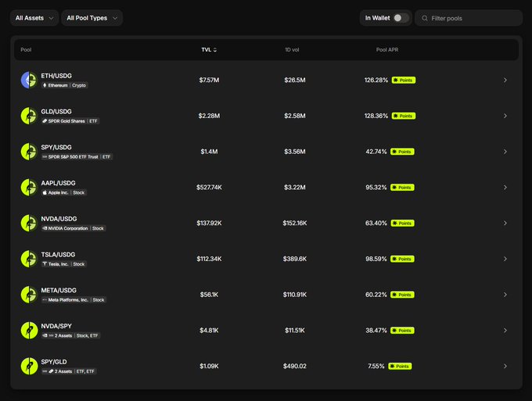Expand the SPY/USDG row chevron

point(505,152)
